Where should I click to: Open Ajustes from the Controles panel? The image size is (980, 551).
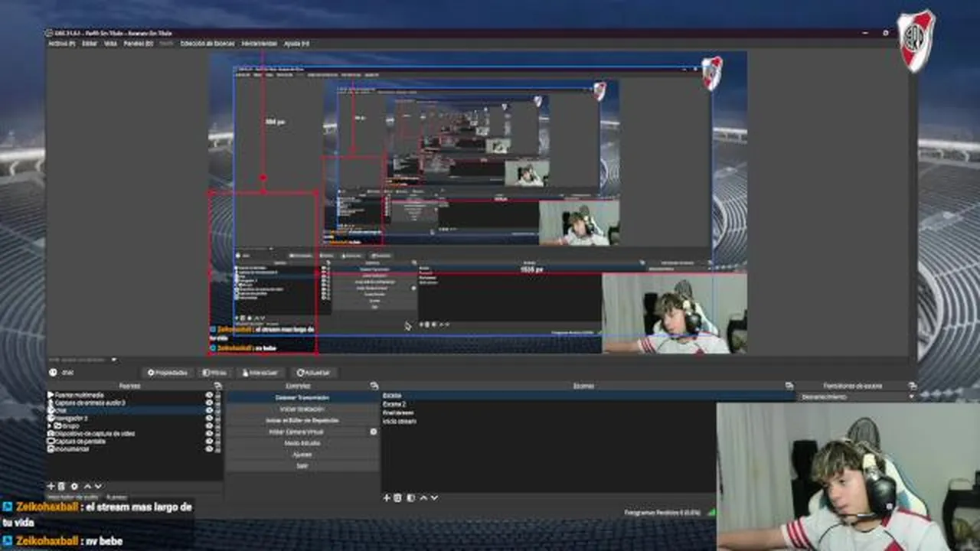pyautogui.click(x=302, y=455)
